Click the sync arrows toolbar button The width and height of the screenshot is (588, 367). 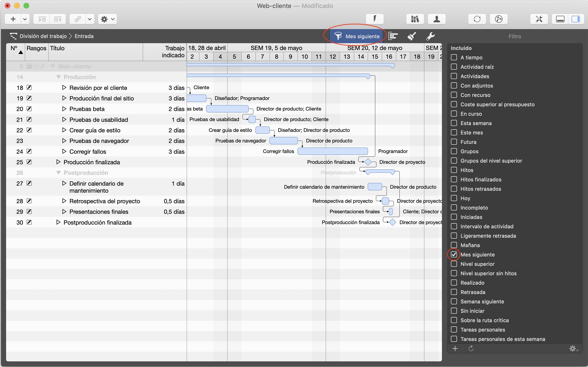[477, 19]
